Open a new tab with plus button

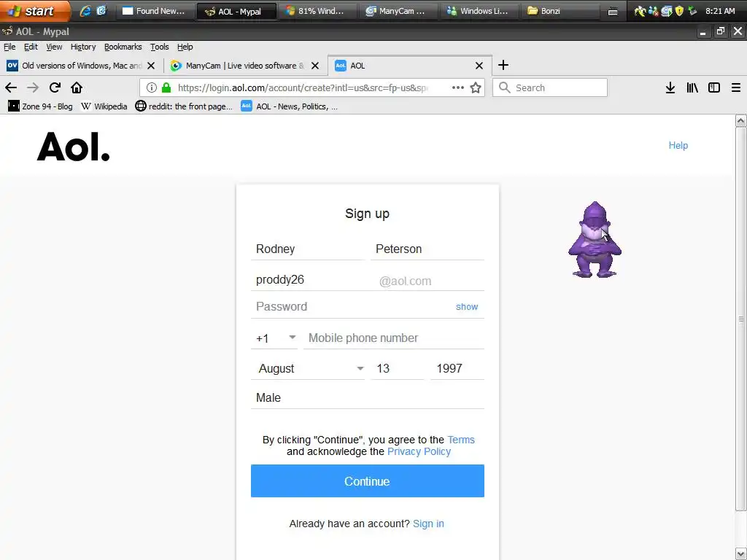tap(503, 65)
